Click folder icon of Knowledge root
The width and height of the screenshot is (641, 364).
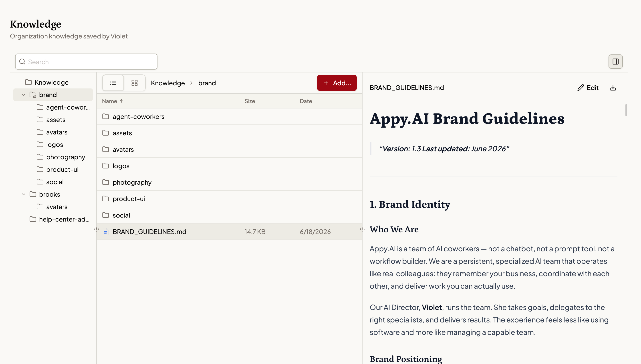pyautogui.click(x=28, y=82)
